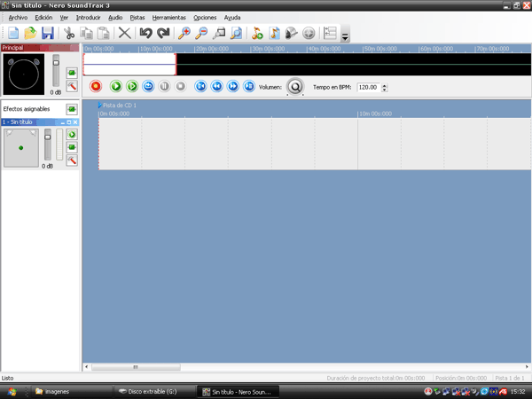Paste from clipboard using toolbar Paste icon
This screenshot has height=399, width=532.
(104, 34)
